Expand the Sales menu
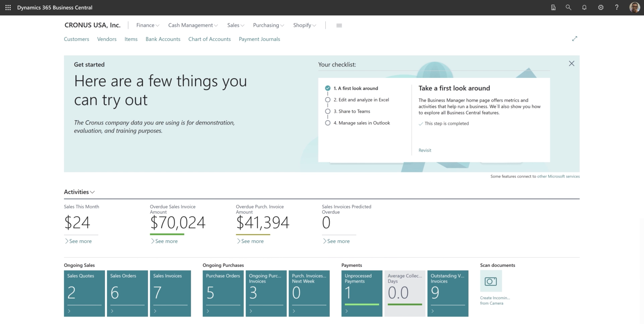644x324 pixels. [x=236, y=25]
